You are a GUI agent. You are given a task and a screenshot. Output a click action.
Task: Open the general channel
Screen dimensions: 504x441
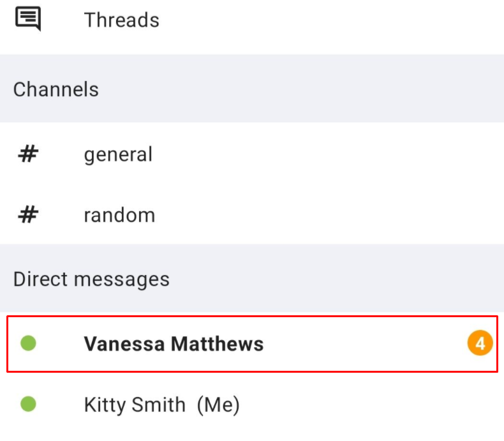252,154
